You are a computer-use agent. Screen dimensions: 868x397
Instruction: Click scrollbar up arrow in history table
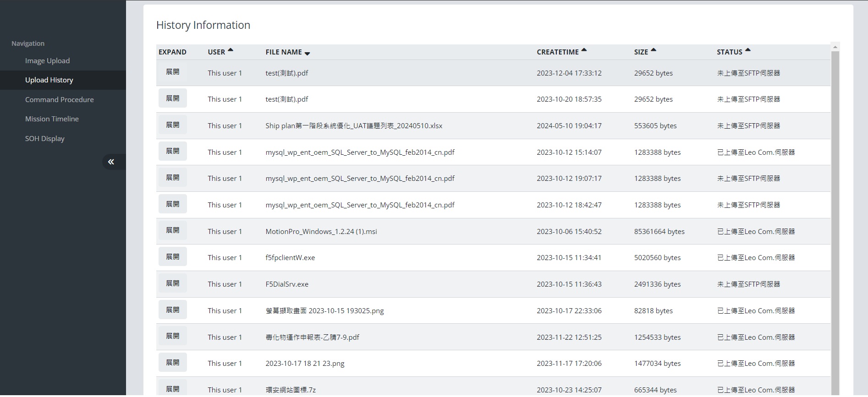835,47
